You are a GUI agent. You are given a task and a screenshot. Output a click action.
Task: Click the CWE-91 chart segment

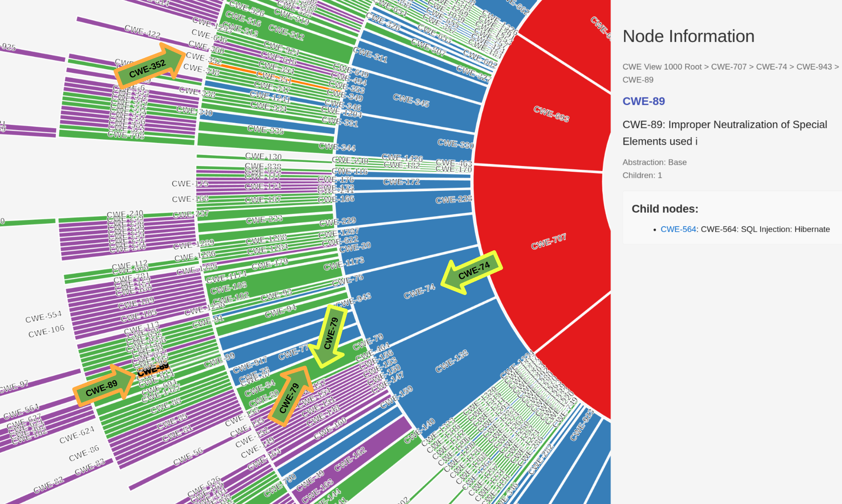208,321
